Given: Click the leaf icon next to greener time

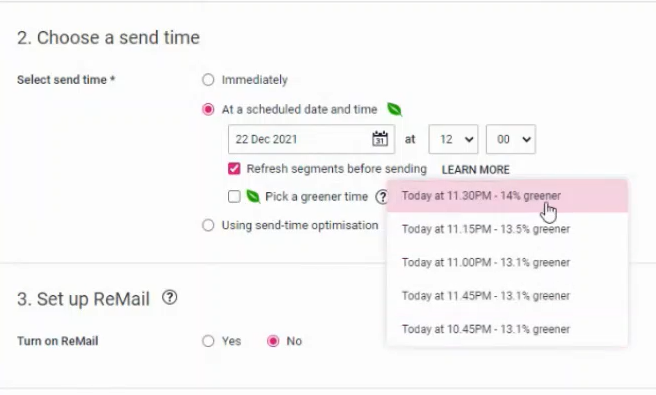Looking at the screenshot, I should tap(253, 196).
